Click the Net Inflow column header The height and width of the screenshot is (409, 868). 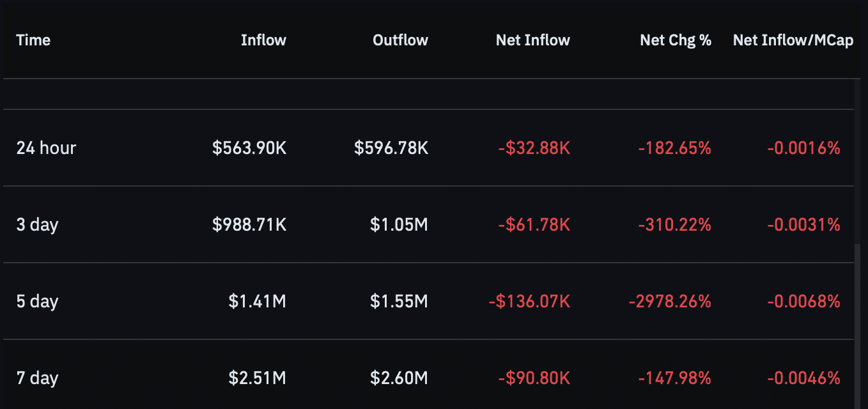533,40
